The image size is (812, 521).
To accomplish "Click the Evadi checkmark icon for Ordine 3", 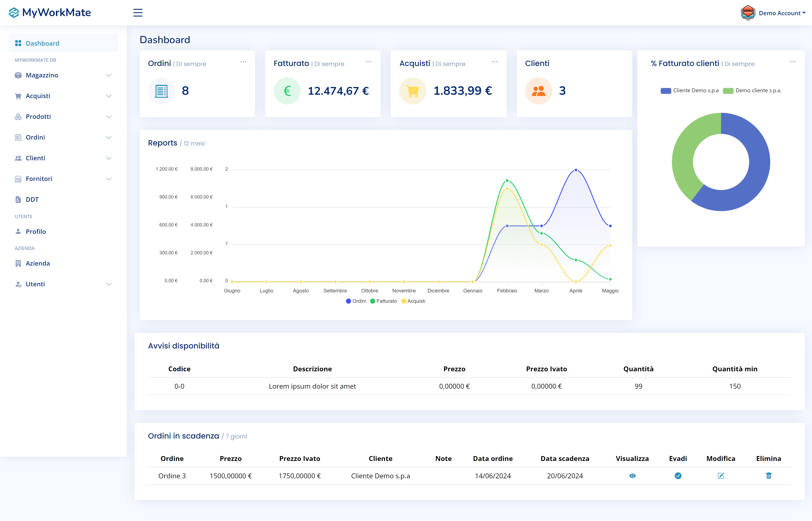I will tap(678, 476).
